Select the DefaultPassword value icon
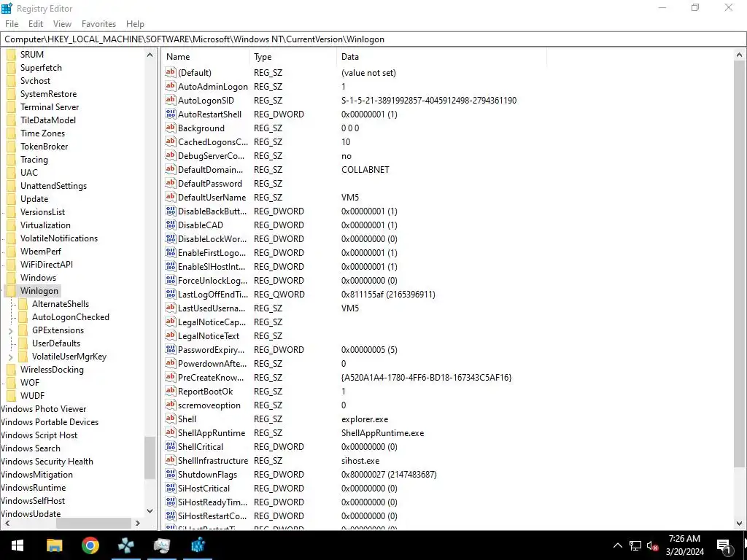This screenshot has width=747, height=560. 171,183
